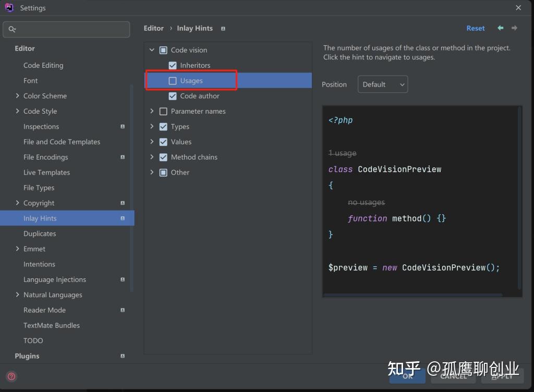This screenshot has height=392, width=534.
Task: Click the sync icon next to Reader Mode
Action: pyautogui.click(x=123, y=310)
